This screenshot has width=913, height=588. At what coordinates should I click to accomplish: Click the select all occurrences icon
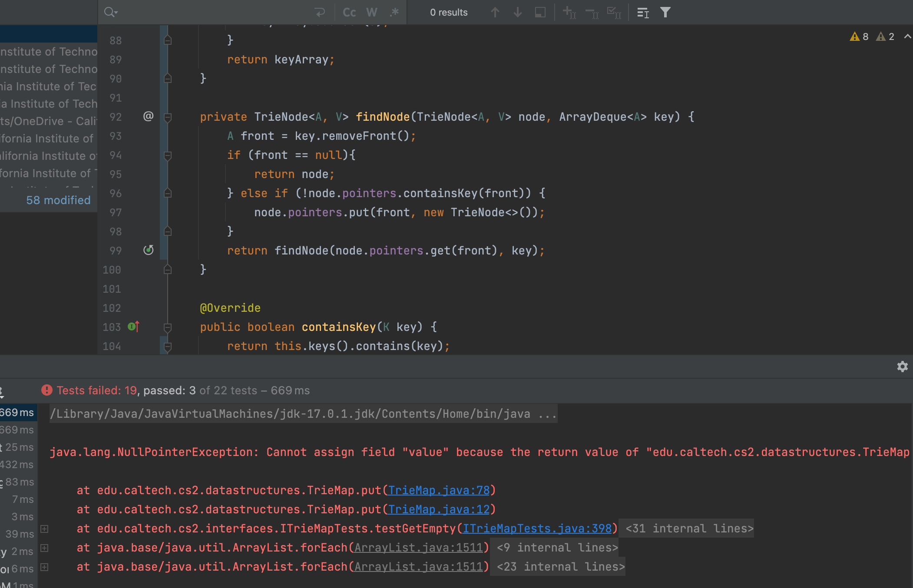614,12
